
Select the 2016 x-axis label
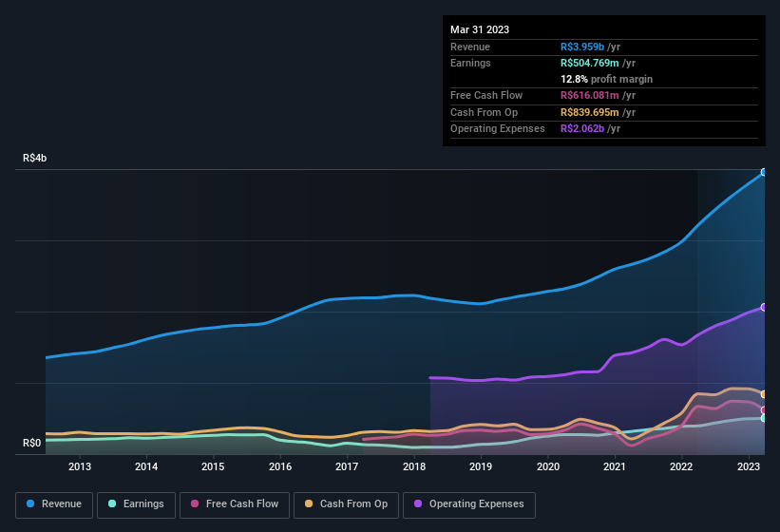pyautogui.click(x=280, y=466)
